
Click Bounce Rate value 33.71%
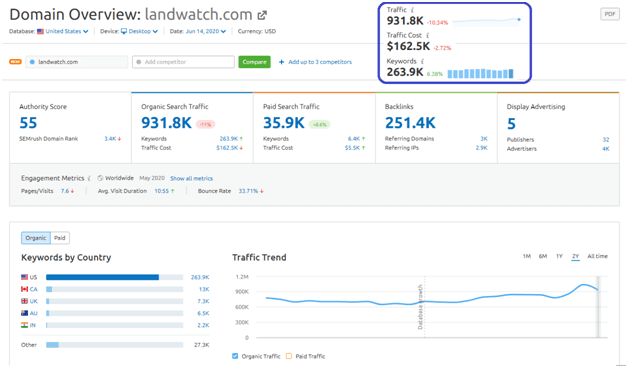point(248,191)
